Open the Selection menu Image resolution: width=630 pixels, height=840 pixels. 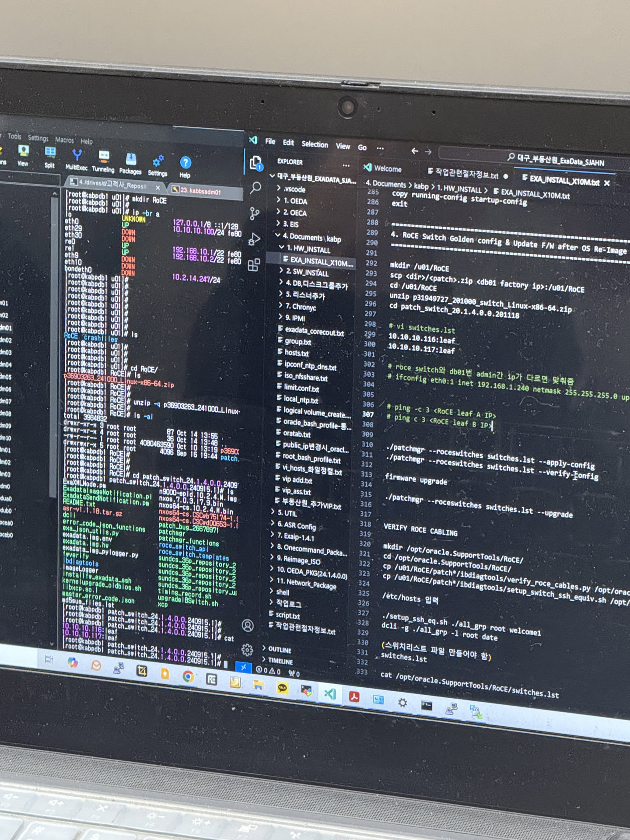click(315, 144)
